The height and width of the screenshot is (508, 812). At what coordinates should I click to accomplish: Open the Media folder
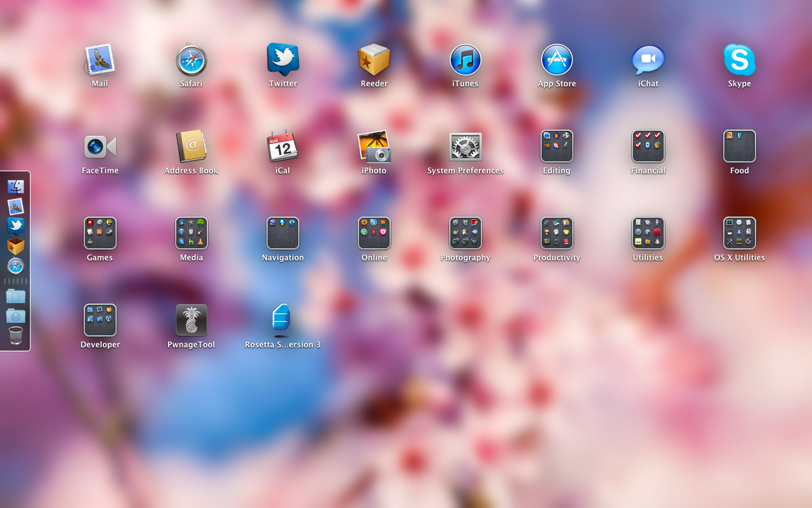[192, 233]
